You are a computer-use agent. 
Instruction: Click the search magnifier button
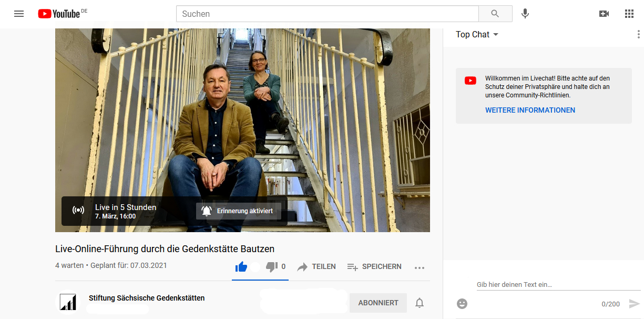coord(495,14)
